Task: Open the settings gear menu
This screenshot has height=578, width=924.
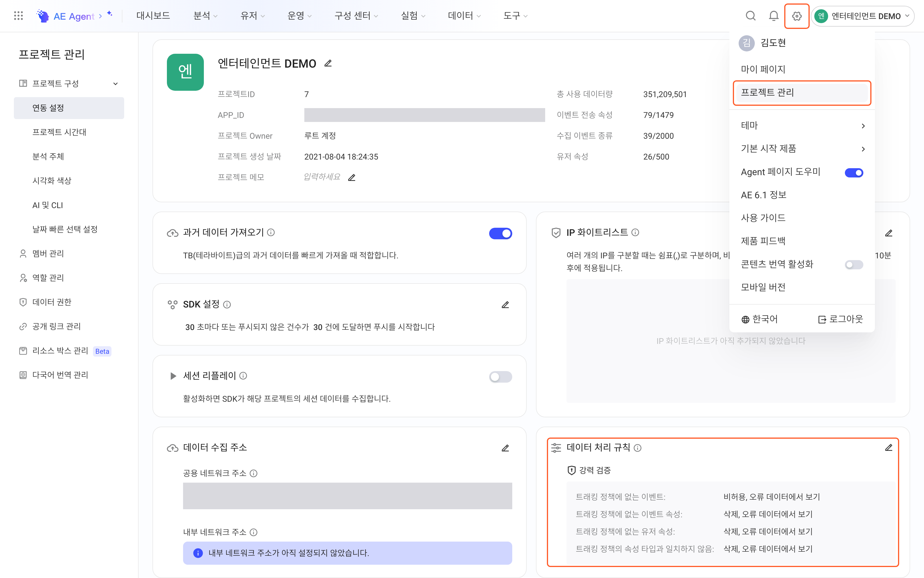Action: 796,16
